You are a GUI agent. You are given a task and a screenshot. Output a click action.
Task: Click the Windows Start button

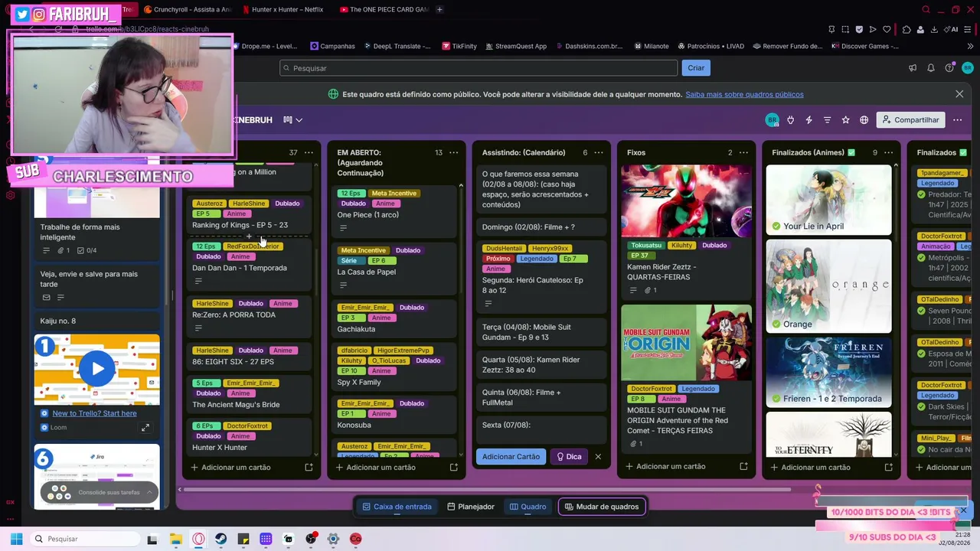tap(16, 539)
